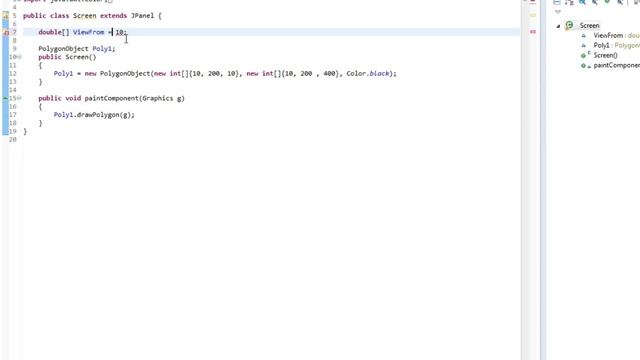Click the constructor icon beside Screen() in Outline

(584, 56)
